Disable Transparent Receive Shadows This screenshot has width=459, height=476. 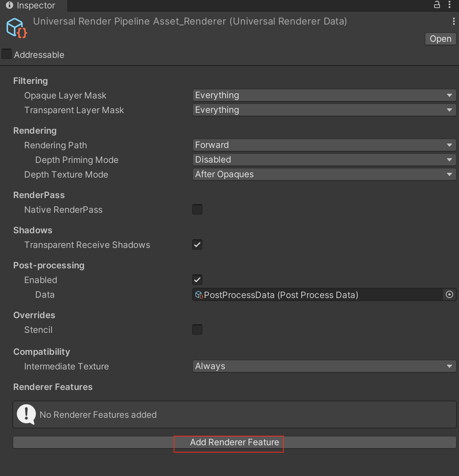197,245
